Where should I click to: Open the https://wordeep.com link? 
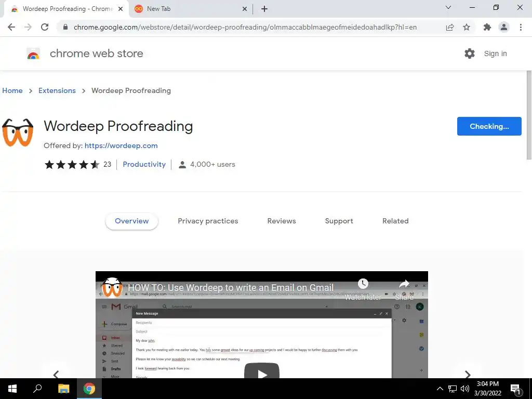point(121,145)
